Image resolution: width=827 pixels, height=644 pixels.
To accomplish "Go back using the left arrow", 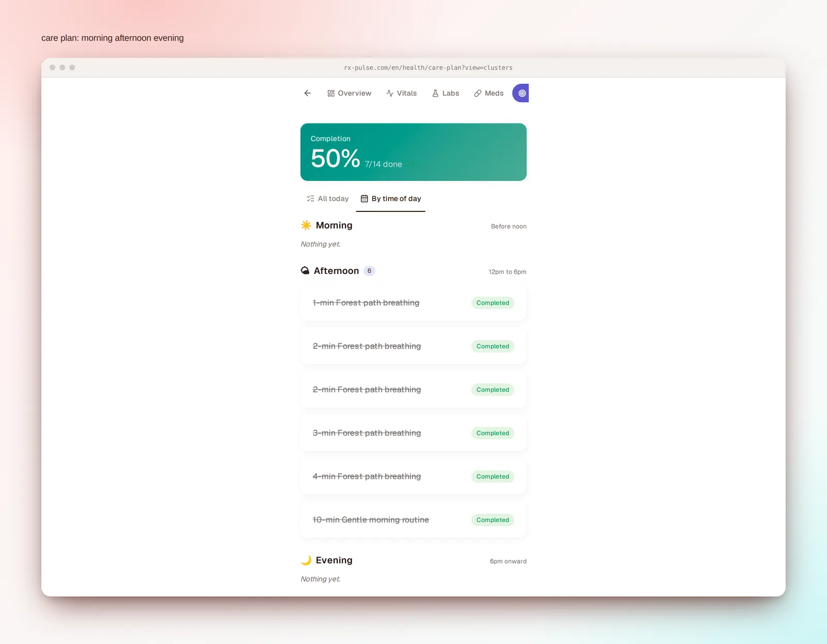I will [x=308, y=93].
